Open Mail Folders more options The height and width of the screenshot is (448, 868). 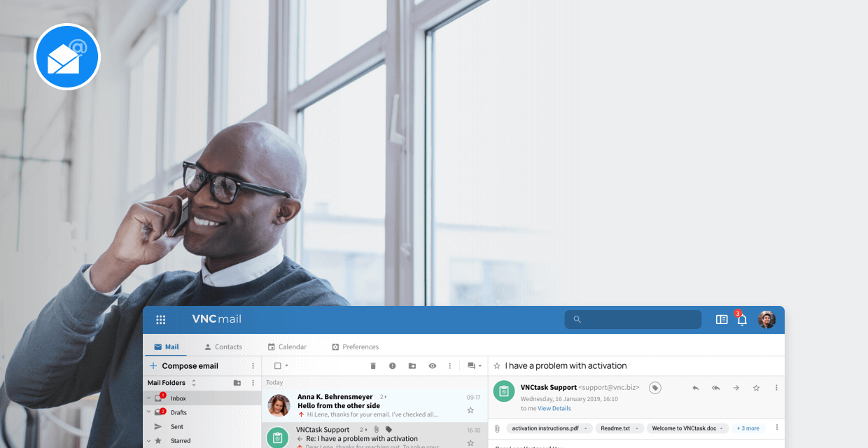click(x=253, y=383)
